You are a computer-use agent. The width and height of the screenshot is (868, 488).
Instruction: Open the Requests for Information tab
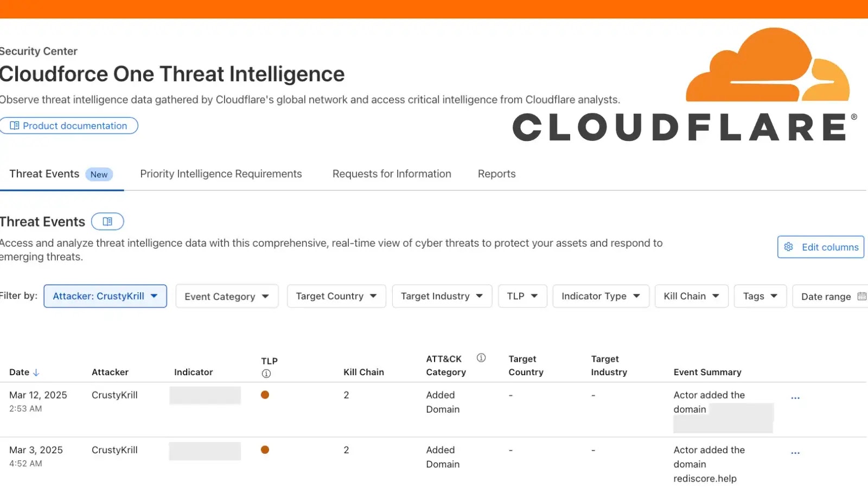pos(391,174)
